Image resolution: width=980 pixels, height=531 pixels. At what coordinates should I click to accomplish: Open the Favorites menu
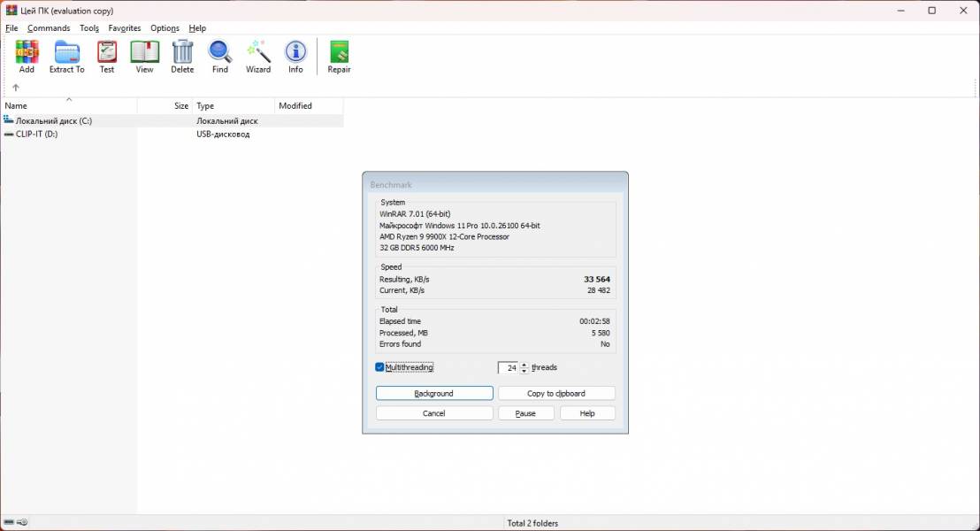[x=125, y=28]
